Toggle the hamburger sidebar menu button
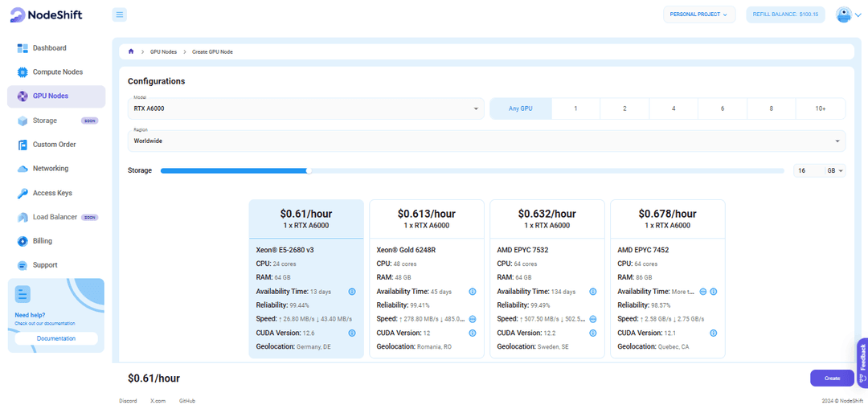Image resolution: width=868 pixels, height=409 pixels. click(120, 14)
